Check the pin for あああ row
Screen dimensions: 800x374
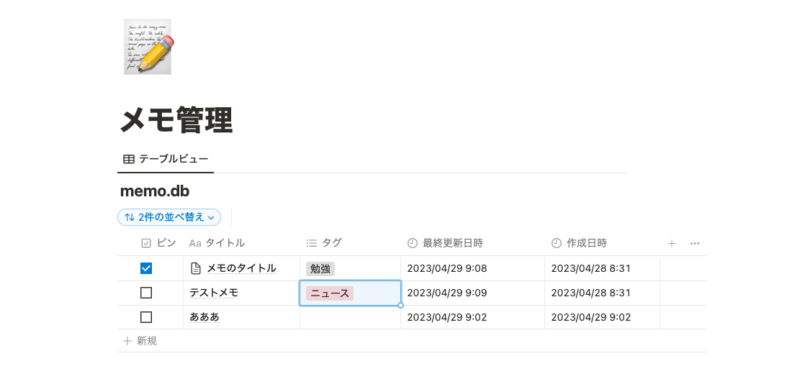[x=146, y=317]
